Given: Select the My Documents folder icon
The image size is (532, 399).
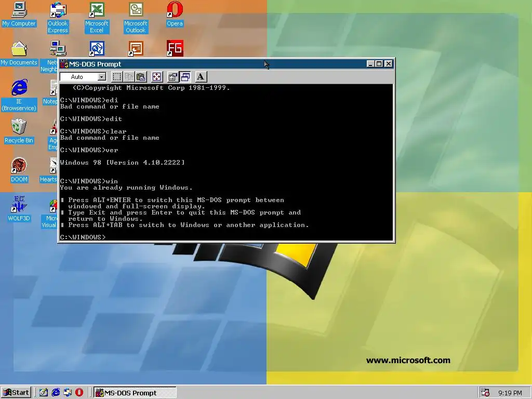Looking at the screenshot, I should point(19,54).
